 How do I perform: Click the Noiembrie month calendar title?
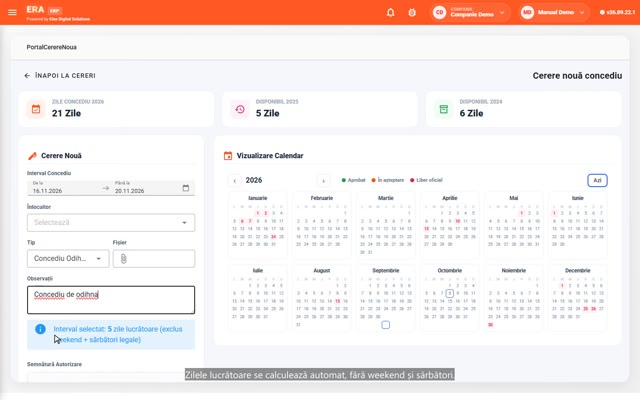513,271
